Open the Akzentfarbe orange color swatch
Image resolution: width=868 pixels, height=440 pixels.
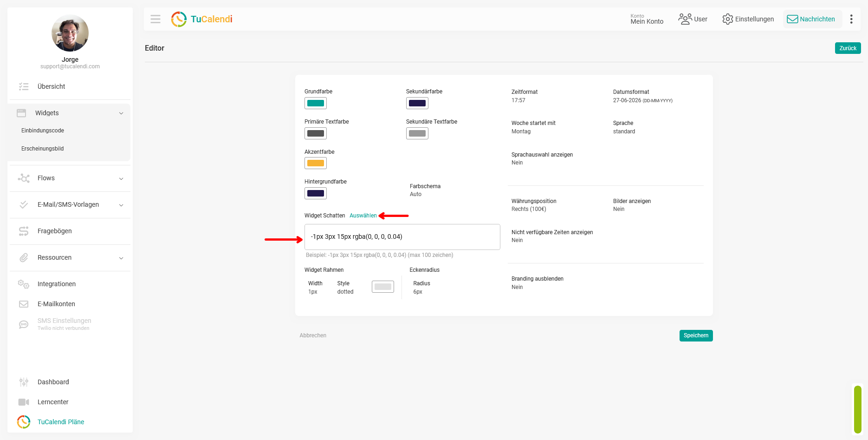pyautogui.click(x=316, y=163)
